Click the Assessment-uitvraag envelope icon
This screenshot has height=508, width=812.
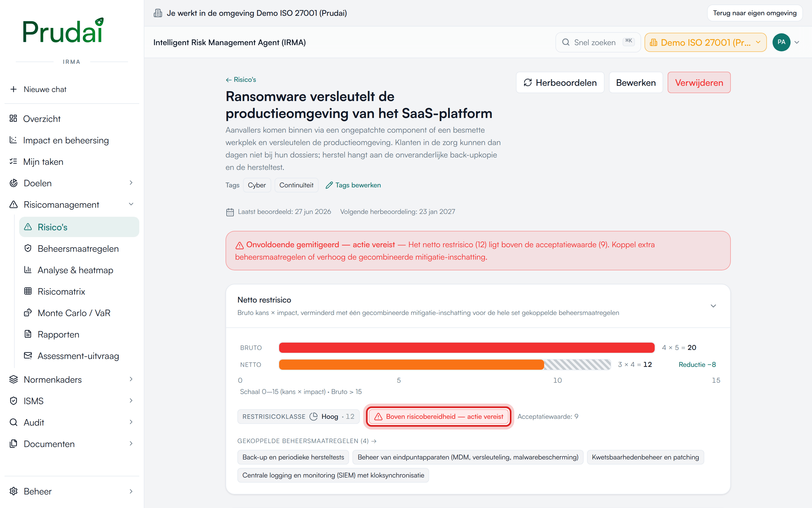[x=28, y=356]
